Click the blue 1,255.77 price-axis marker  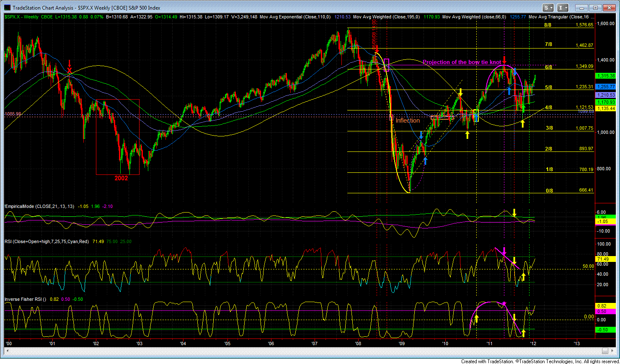605,87
